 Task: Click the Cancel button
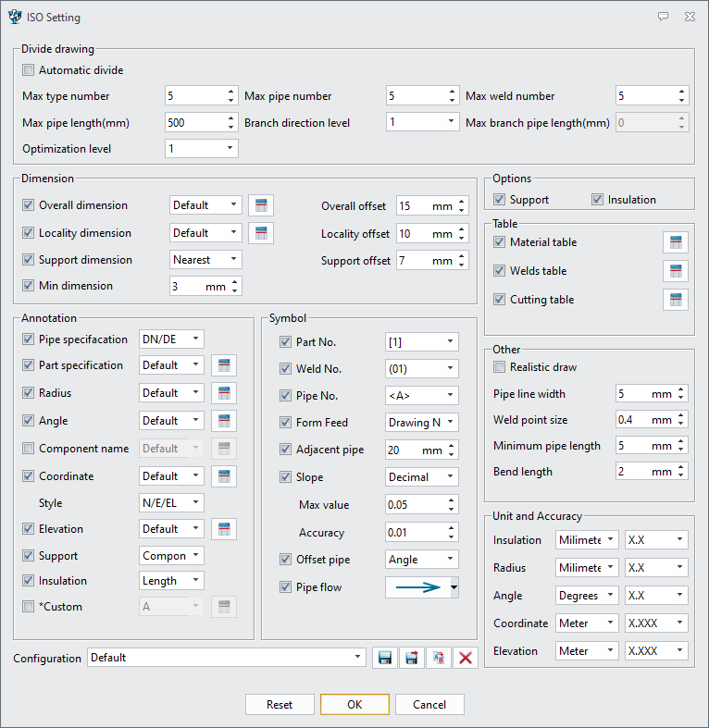[429, 704]
